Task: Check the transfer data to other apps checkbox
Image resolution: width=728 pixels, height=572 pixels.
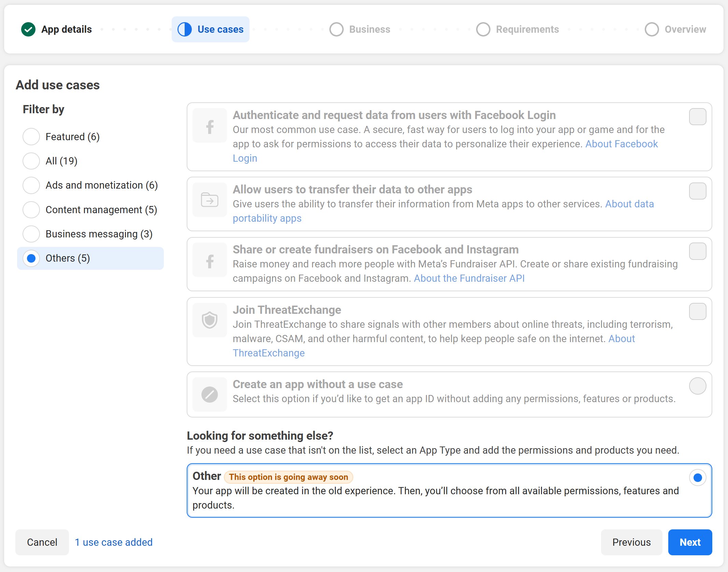Action: pyautogui.click(x=698, y=191)
